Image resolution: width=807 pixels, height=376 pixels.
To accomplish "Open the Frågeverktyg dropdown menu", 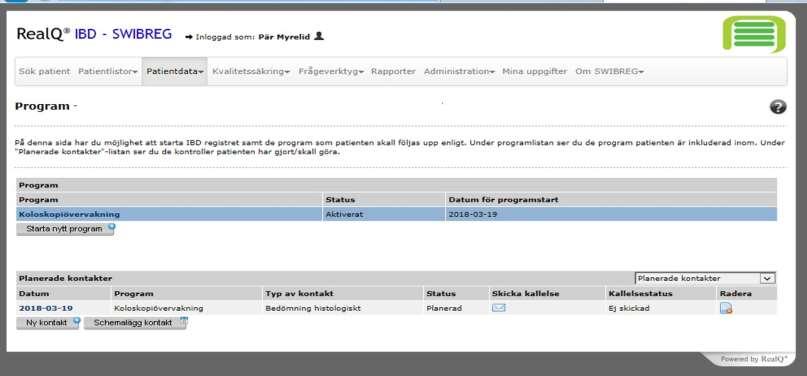I will (x=331, y=71).
